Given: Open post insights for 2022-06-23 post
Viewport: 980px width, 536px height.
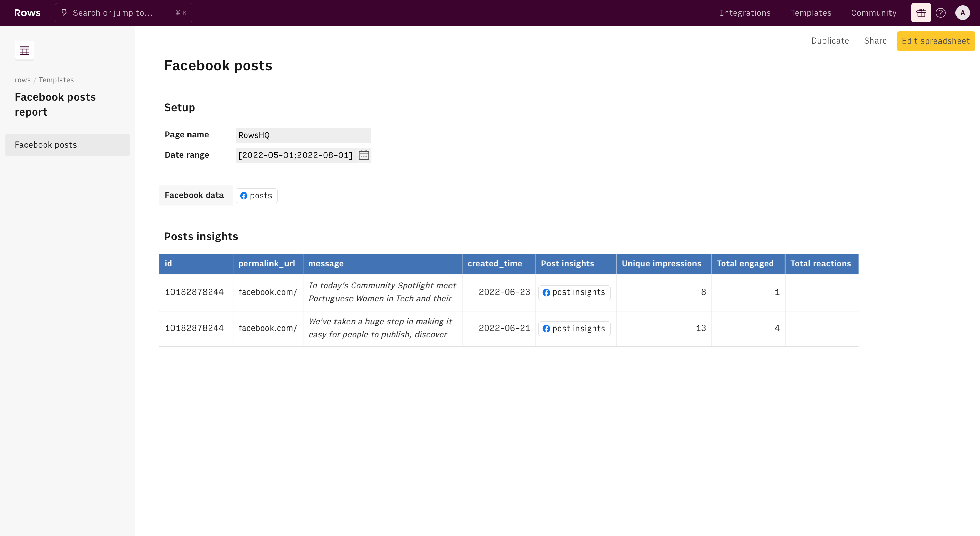Looking at the screenshot, I should 574,292.
